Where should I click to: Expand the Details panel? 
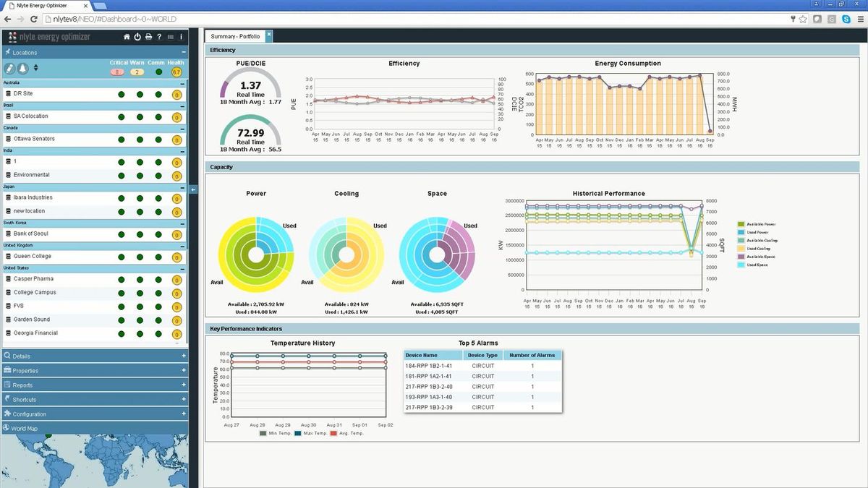coord(94,356)
